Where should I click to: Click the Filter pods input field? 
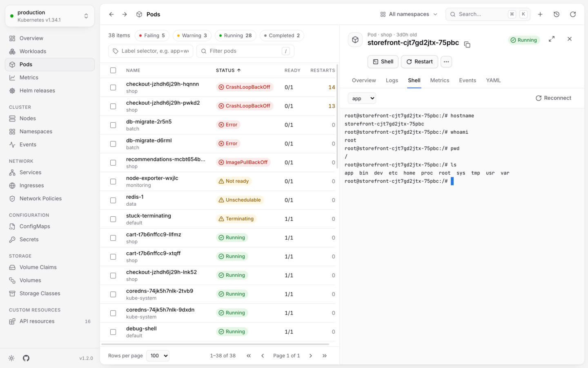click(x=245, y=51)
